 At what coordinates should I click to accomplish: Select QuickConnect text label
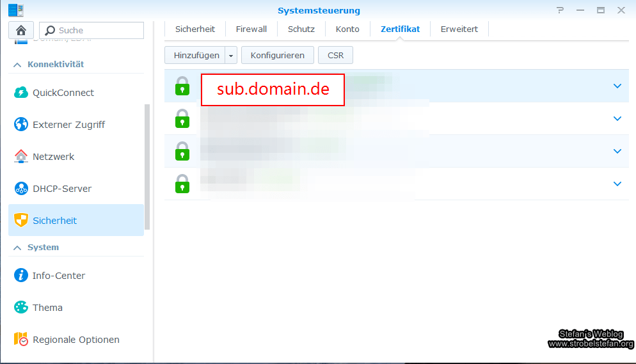coord(63,92)
